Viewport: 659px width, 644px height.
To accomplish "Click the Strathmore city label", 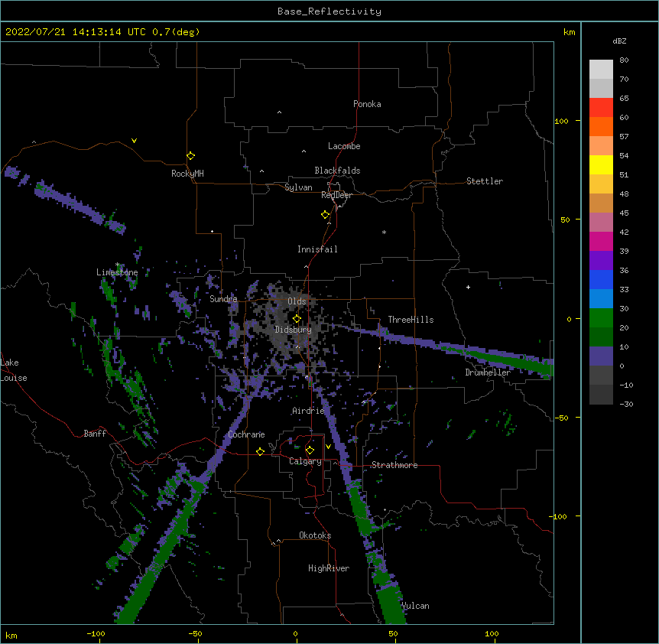I will click(394, 465).
